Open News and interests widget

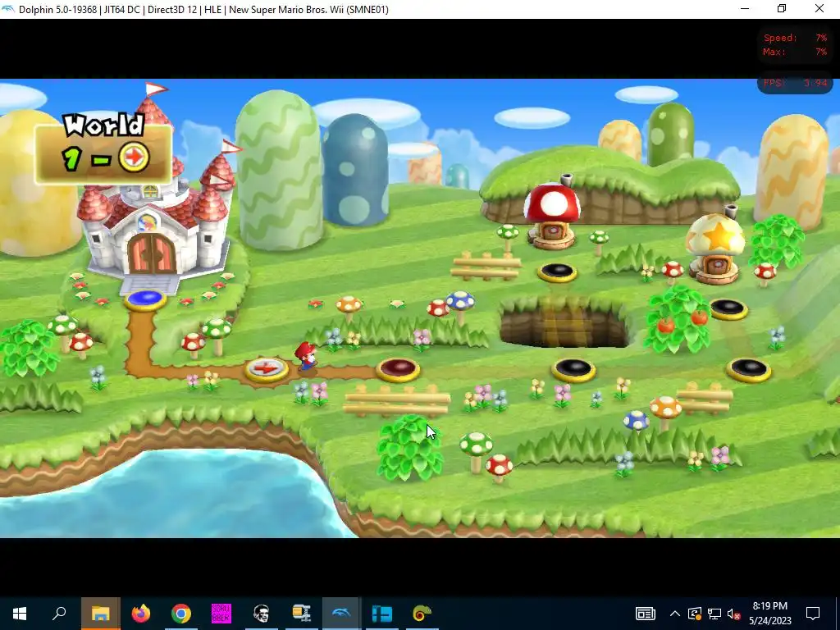(x=645, y=614)
